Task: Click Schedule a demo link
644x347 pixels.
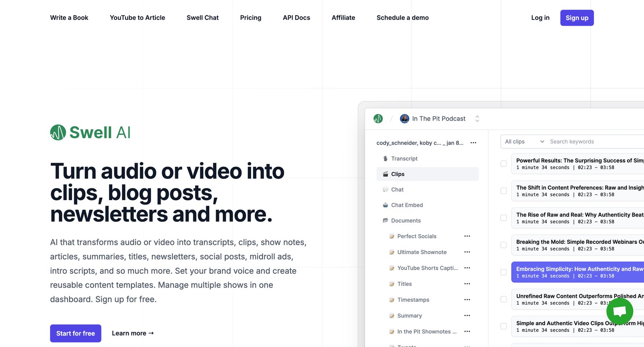Action: click(x=402, y=18)
